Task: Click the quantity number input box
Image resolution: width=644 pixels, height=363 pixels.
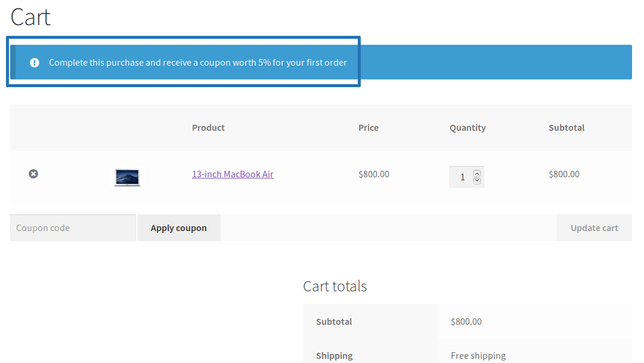Action: (x=464, y=176)
